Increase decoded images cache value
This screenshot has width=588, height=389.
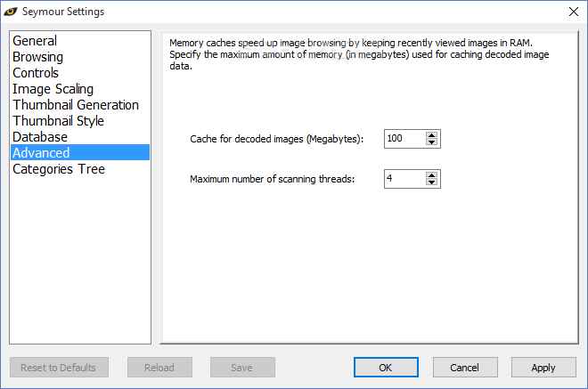[x=431, y=135]
